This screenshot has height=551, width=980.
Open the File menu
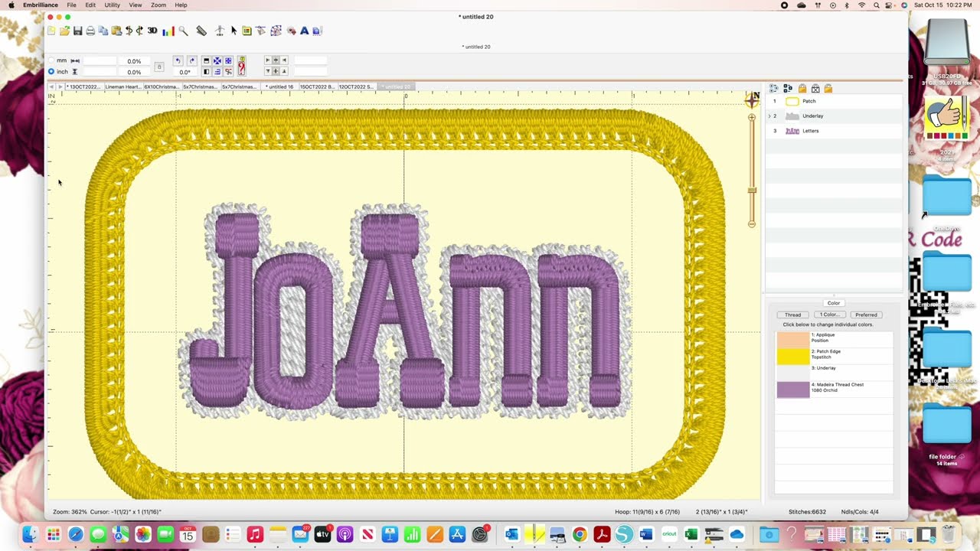(x=71, y=5)
